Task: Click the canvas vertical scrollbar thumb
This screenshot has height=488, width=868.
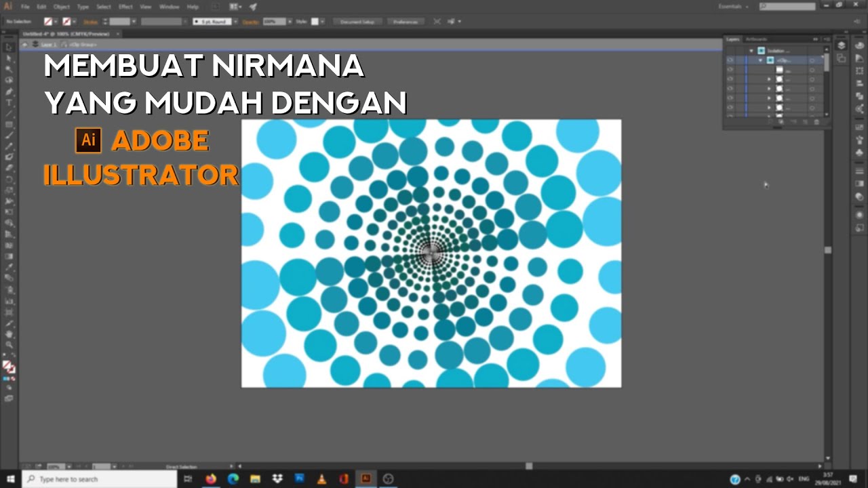Action: [x=828, y=250]
